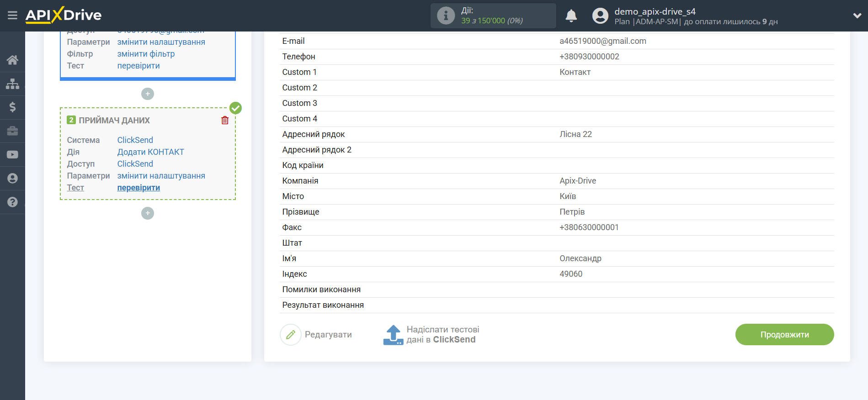Select Custom 1 value Контакт
Image resolution: width=868 pixels, height=400 pixels.
[575, 72]
